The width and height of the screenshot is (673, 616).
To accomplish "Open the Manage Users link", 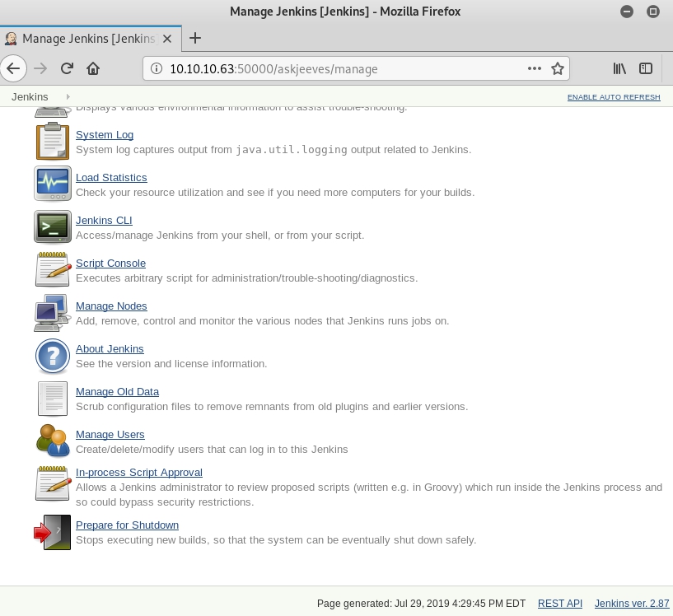I will 110,435.
